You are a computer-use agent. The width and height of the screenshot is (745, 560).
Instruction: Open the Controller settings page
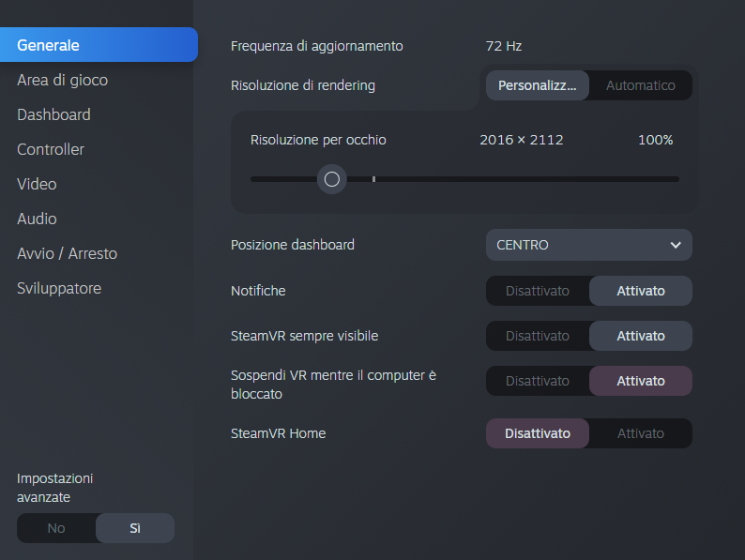pos(51,149)
